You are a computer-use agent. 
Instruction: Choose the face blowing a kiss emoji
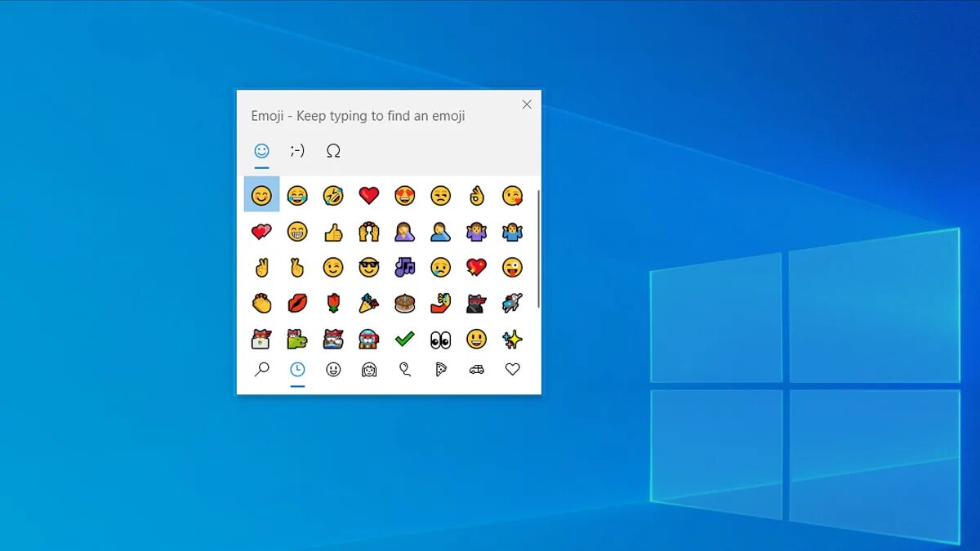click(512, 195)
